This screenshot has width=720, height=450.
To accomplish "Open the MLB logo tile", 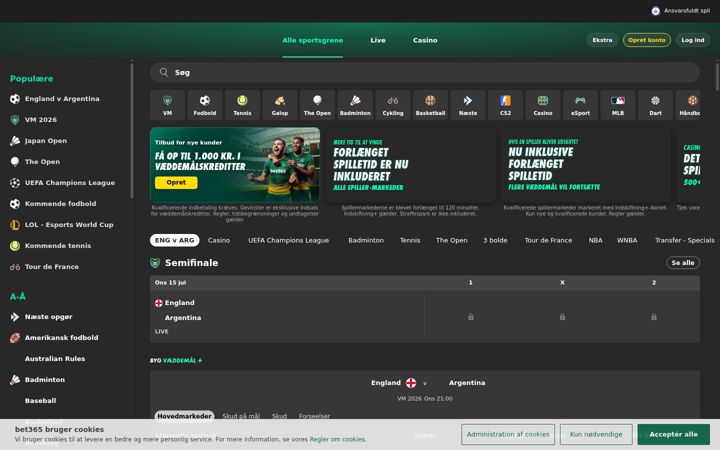I will click(x=618, y=105).
